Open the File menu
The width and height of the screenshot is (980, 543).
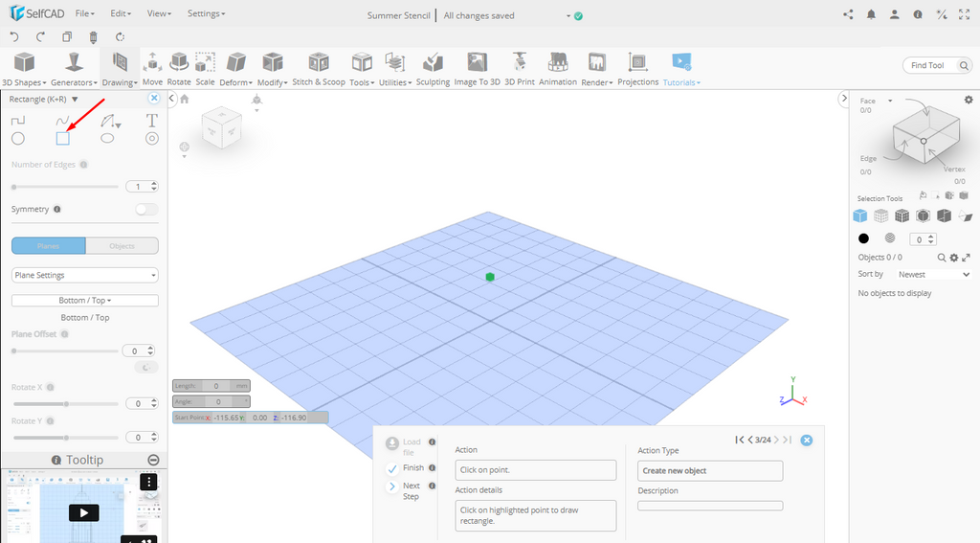coord(84,14)
